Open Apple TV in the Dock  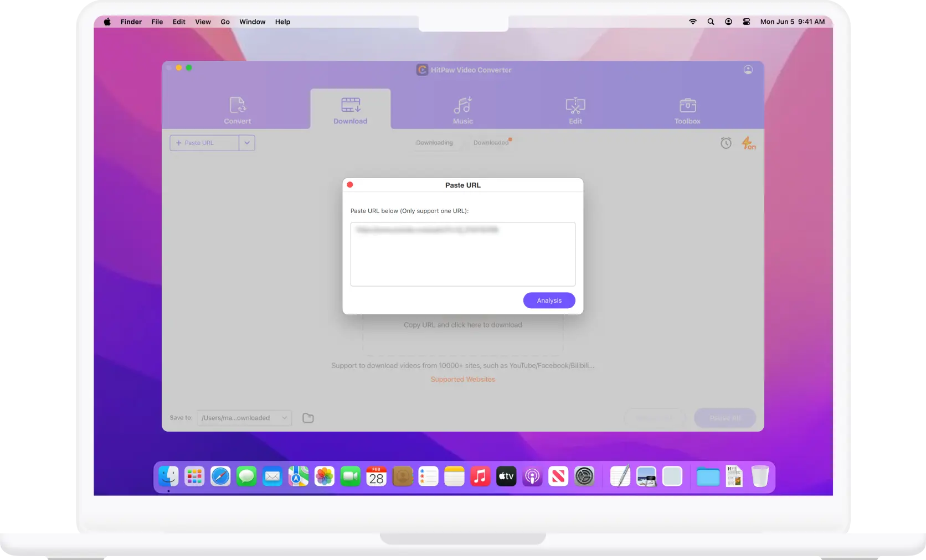point(506,476)
